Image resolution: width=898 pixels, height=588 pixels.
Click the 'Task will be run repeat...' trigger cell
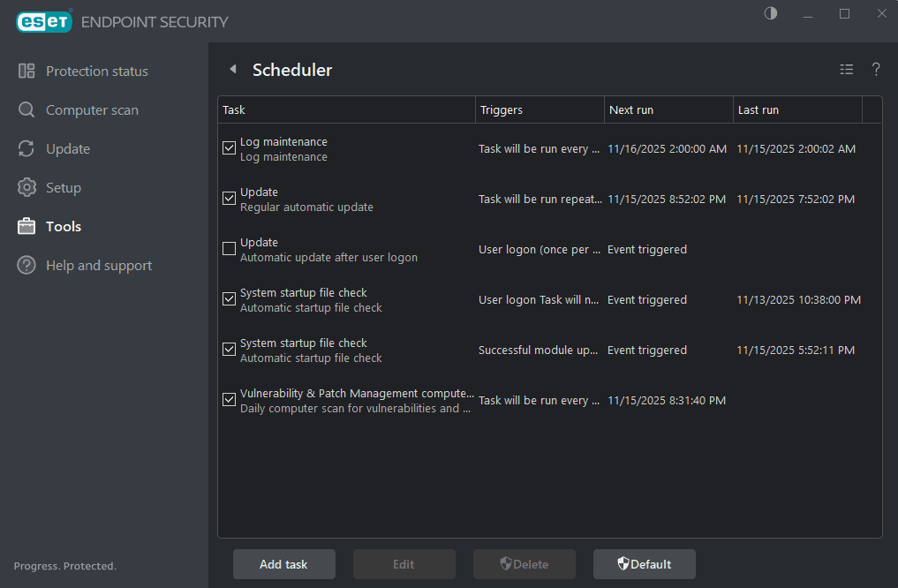pos(540,200)
